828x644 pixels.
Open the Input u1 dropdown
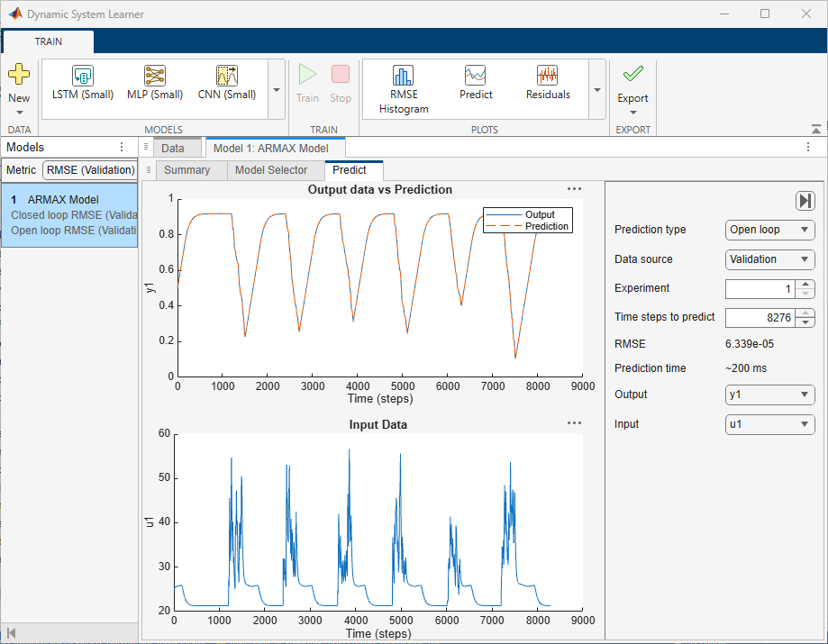(769, 424)
